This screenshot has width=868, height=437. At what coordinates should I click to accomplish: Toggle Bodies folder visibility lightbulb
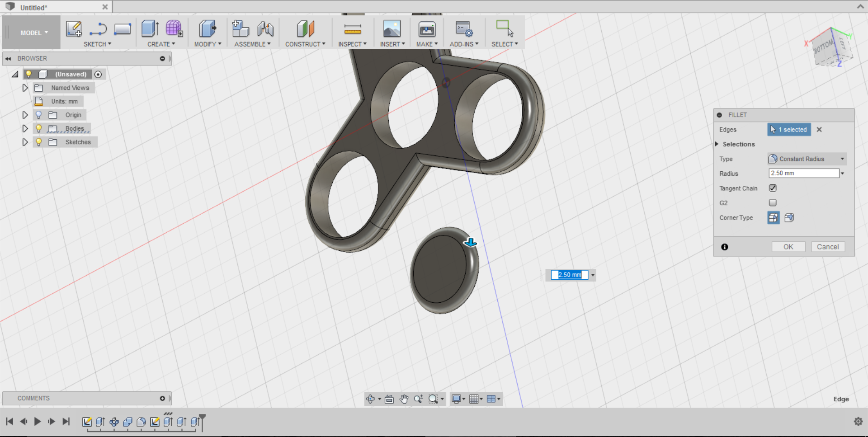(x=39, y=128)
